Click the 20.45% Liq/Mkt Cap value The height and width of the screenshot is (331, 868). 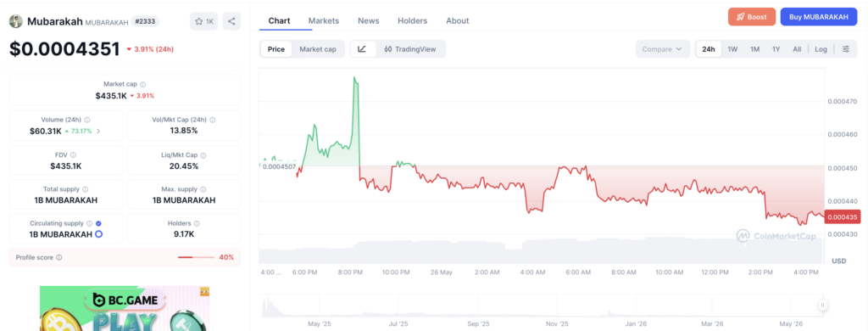click(184, 165)
